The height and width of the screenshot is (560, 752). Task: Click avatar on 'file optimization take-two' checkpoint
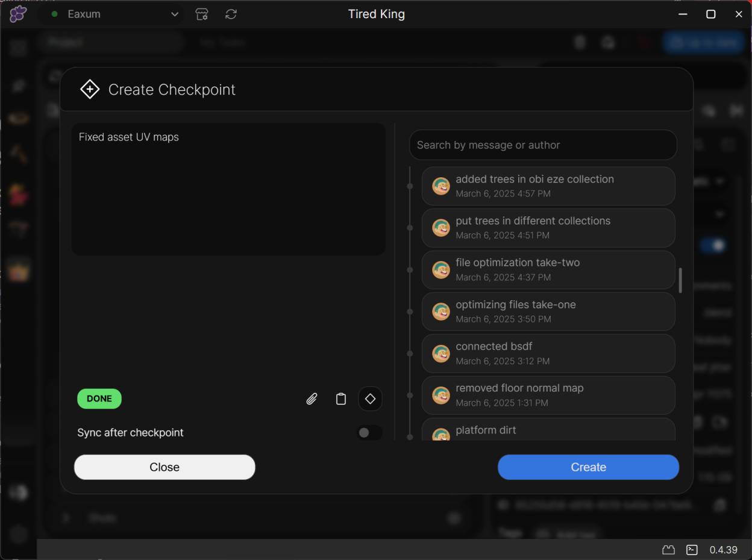click(x=441, y=270)
